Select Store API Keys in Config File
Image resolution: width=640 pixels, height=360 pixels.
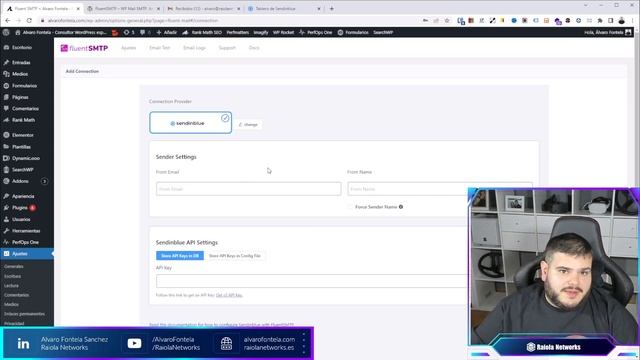point(235,256)
